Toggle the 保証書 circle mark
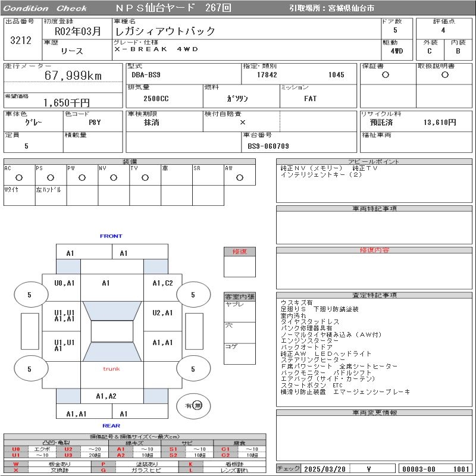 pos(386,75)
